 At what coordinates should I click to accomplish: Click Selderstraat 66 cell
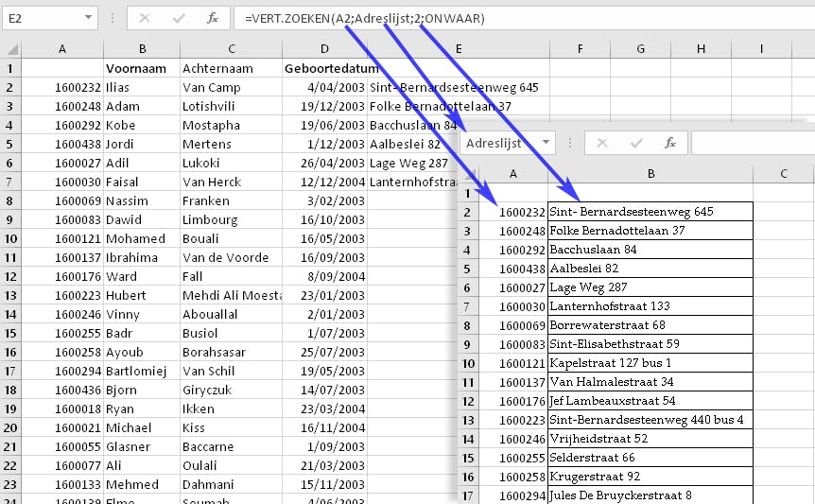coord(650,458)
